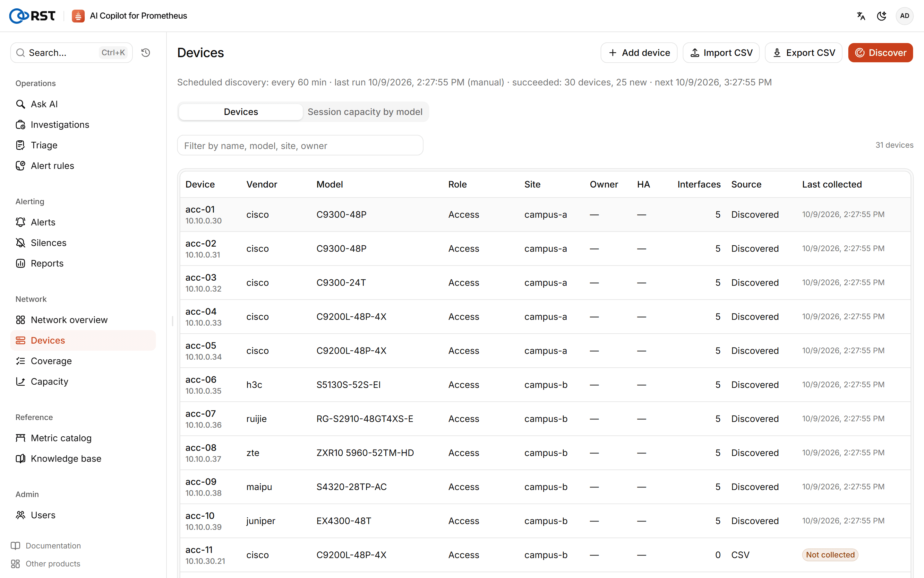Click the Coverage checklist icon

[x=20, y=361]
